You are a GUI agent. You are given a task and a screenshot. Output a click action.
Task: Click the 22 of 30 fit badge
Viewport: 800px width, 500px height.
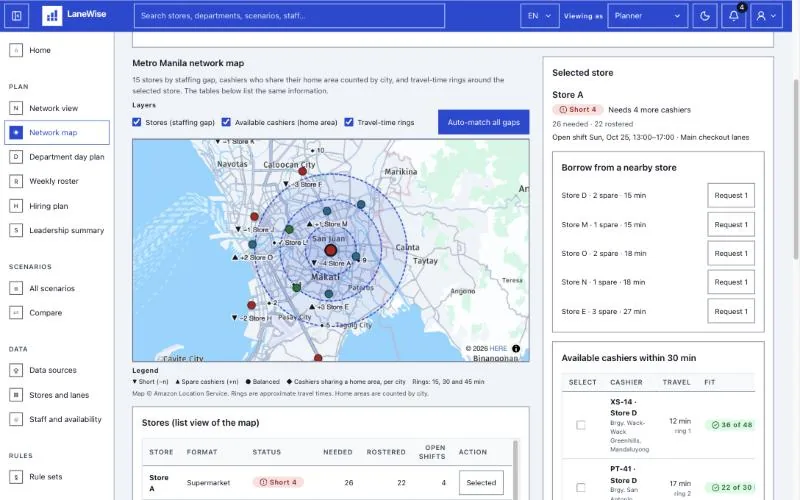tap(732, 488)
